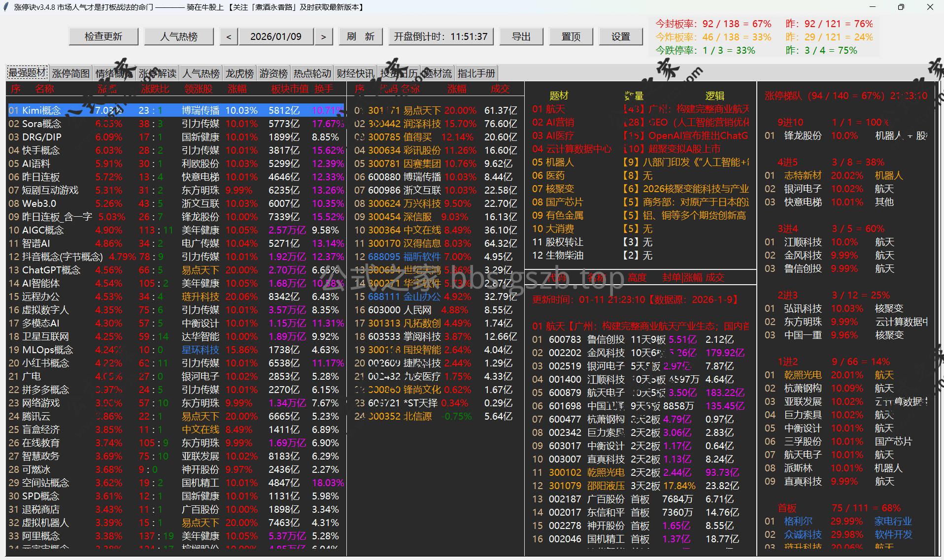Select stock 300454 深信服

436,217
